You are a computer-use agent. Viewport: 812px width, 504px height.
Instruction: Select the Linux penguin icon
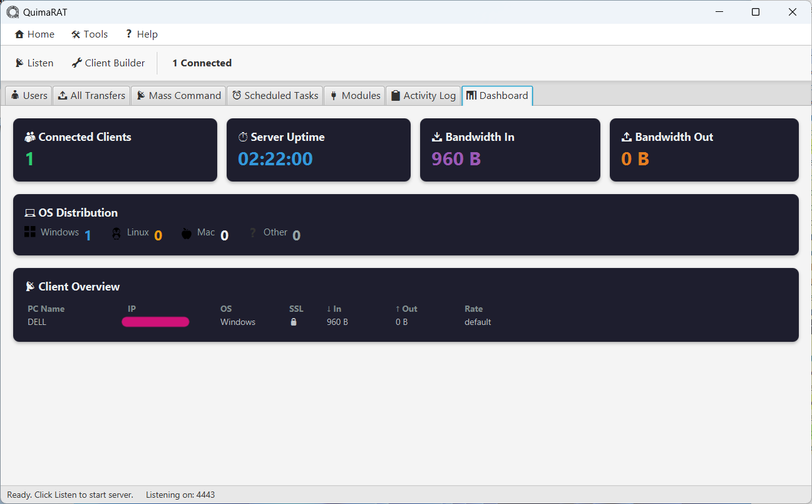pos(116,233)
